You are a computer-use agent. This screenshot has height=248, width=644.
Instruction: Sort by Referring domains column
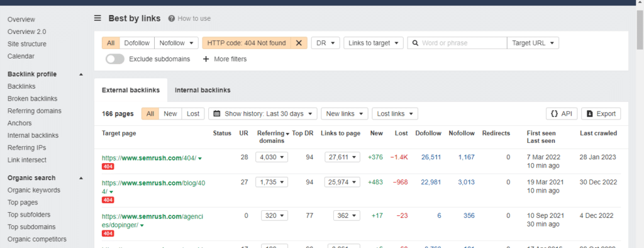pos(273,137)
